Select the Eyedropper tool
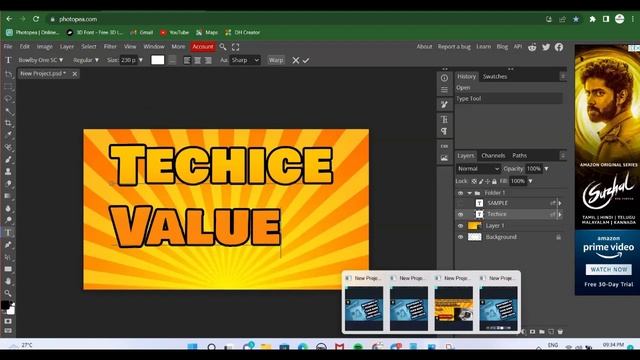 [x=8, y=135]
